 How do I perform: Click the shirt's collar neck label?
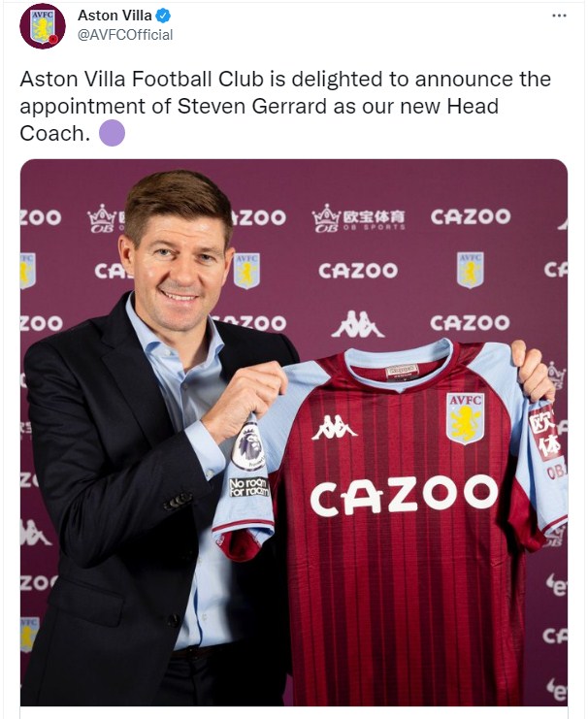(402, 370)
